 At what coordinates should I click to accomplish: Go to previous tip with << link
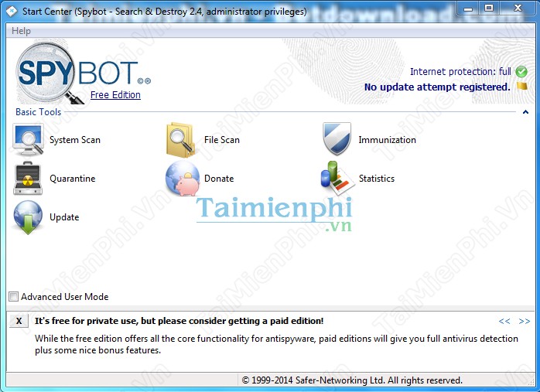click(x=504, y=321)
